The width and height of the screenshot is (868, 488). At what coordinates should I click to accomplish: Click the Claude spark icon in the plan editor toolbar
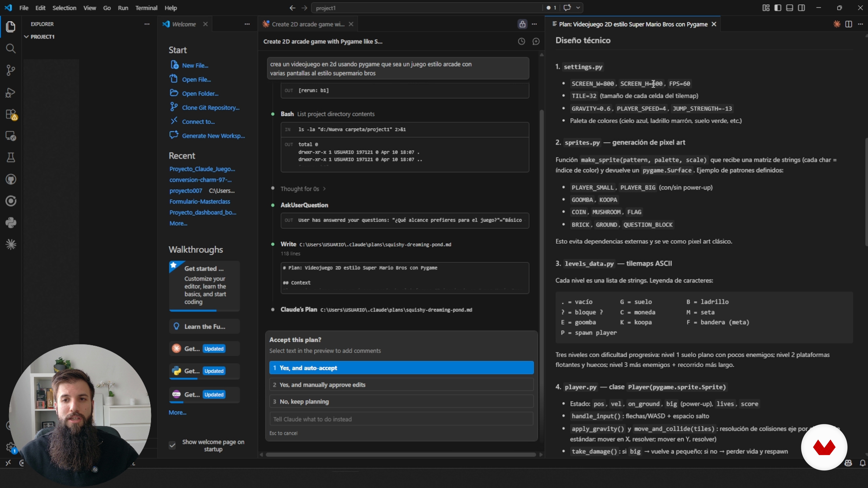pyautogui.click(x=837, y=24)
